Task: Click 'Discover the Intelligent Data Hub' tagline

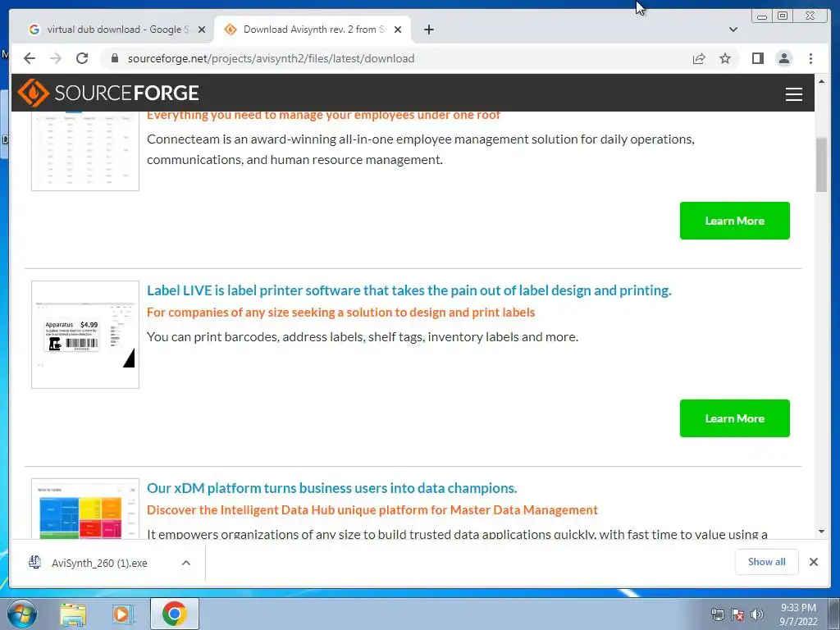Action: [x=372, y=510]
